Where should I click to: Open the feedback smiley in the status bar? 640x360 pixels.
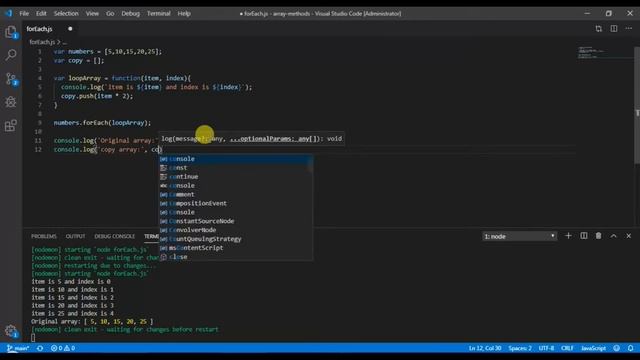616,348
